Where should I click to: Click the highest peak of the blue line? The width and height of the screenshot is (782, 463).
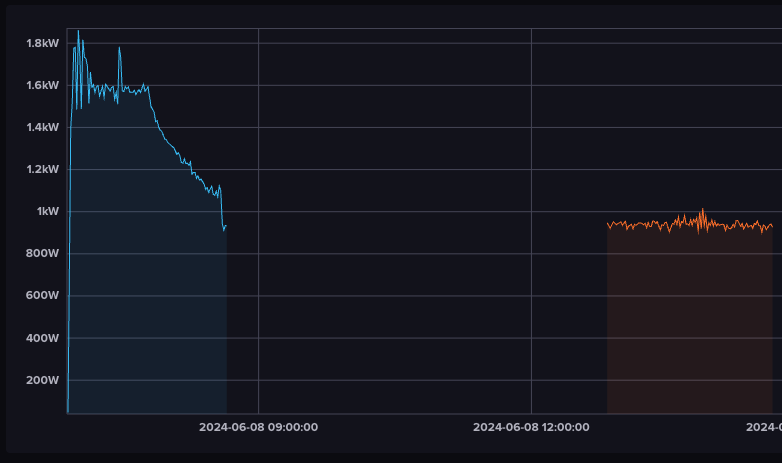click(78, 30)
